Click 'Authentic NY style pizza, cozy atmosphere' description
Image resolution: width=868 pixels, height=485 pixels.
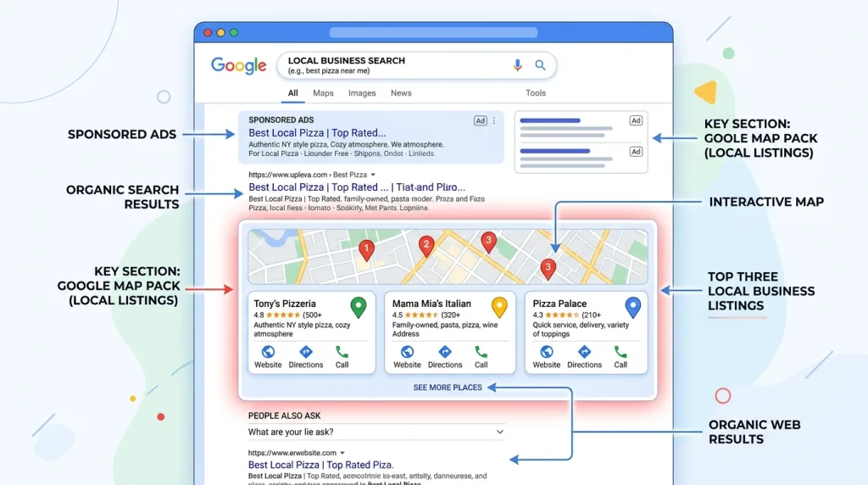(303, 330)
